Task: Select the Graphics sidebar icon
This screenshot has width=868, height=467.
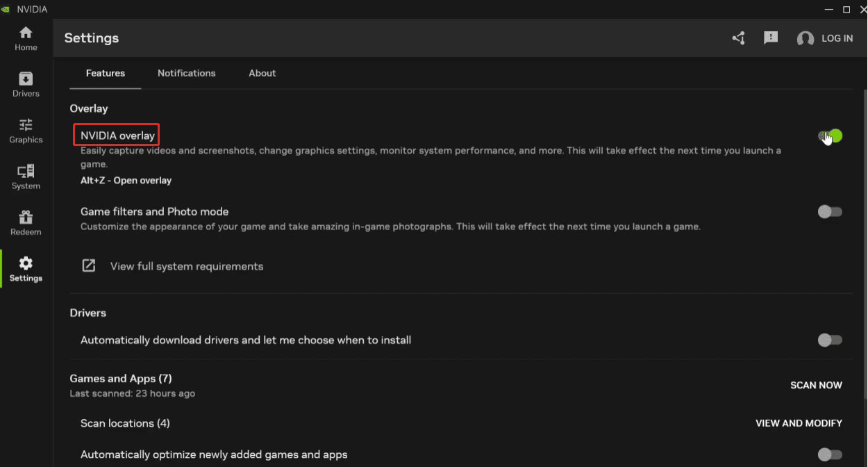Action: tap(26, 131)
